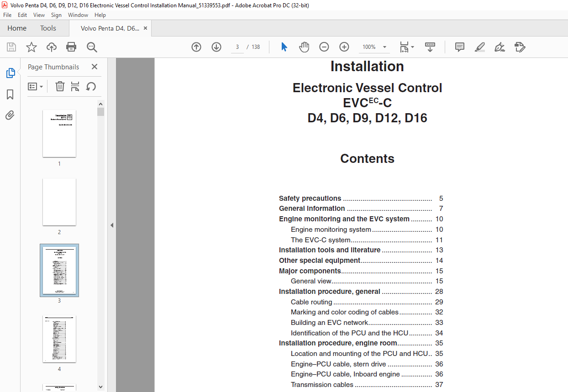This screenshot has height=392, width=568.
Task: Go to previous page arrow
Action: point(196,47)
